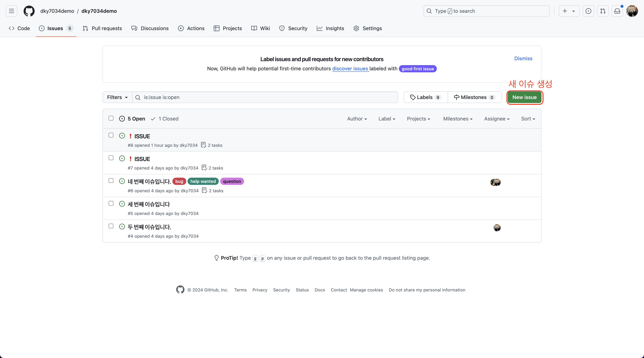Click the GitHub Octocat logo

coord(29,11)
